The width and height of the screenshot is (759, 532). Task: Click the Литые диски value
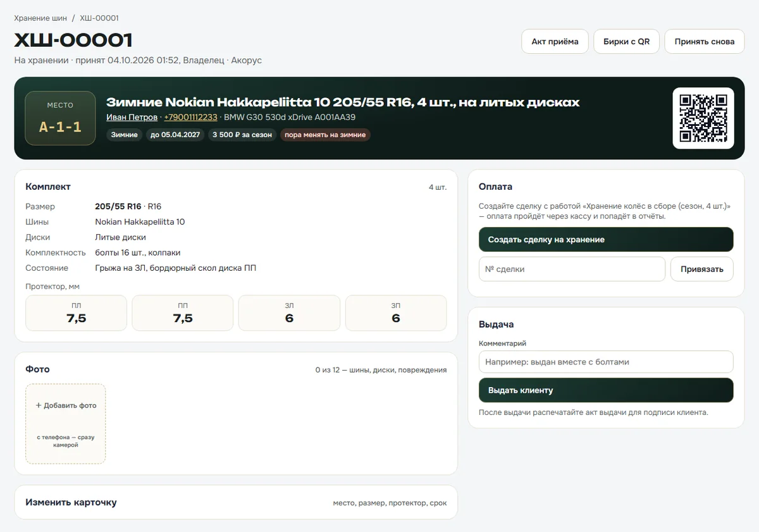coord(120,237)
